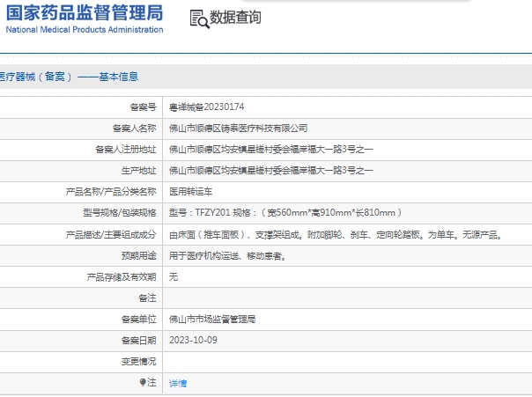Screen dimensions: 532x397
Task: Click the 注 label in last row
Action: 151,382
